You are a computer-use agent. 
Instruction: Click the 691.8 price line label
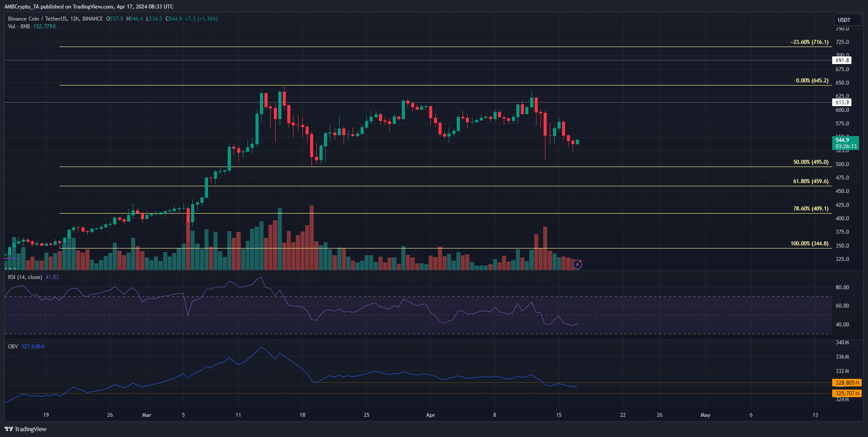(842, 60)
